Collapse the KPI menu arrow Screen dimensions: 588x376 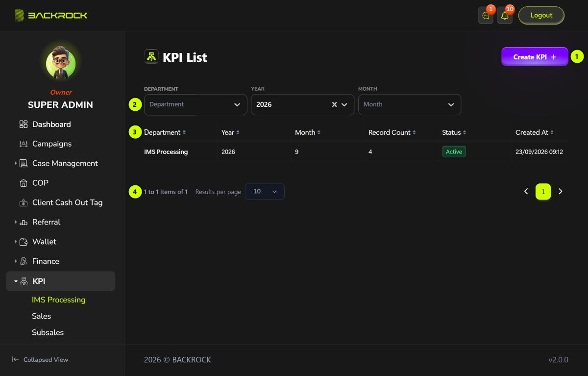[x=16, y=281]
